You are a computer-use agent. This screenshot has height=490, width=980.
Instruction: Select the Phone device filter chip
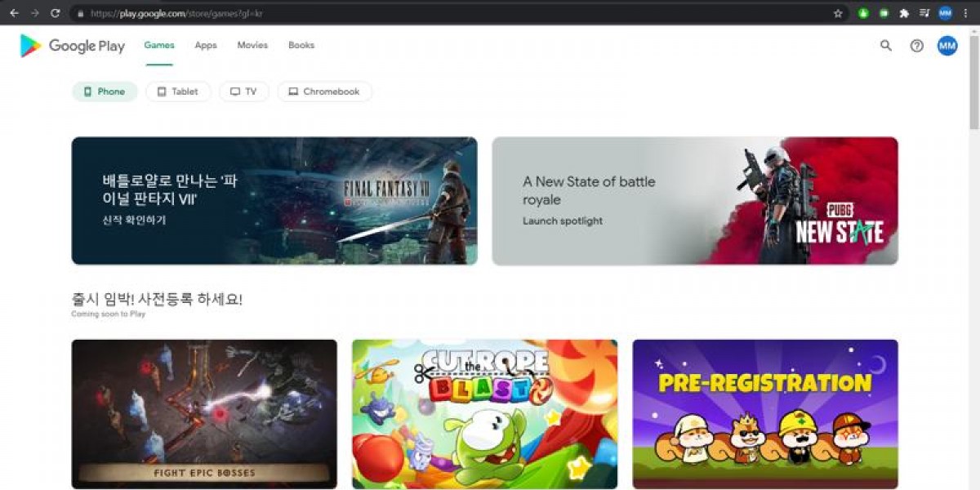point(105,91)
